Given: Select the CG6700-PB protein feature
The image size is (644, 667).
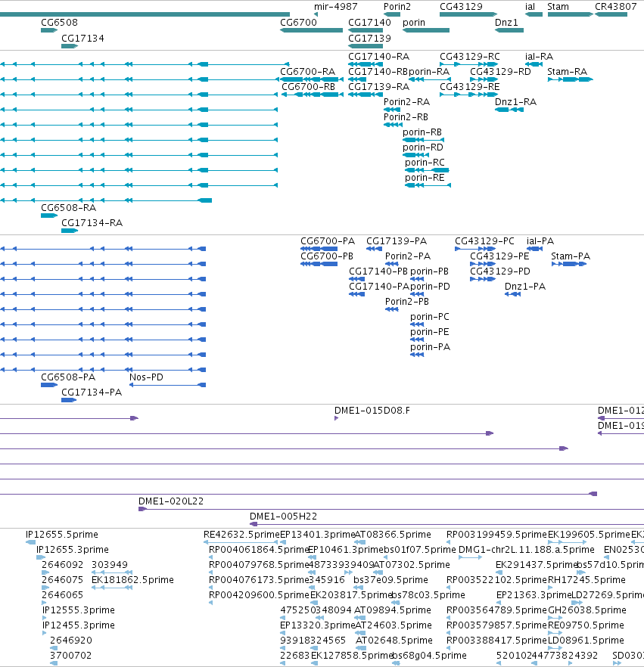Looking at the screenshot, I should [x=327, y=256].
